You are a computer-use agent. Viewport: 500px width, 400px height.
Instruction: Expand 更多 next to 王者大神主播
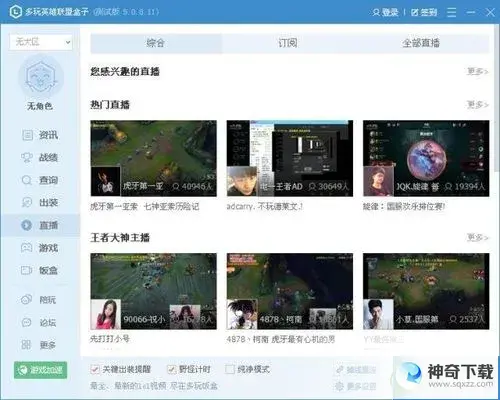click(x=478, y=237)
